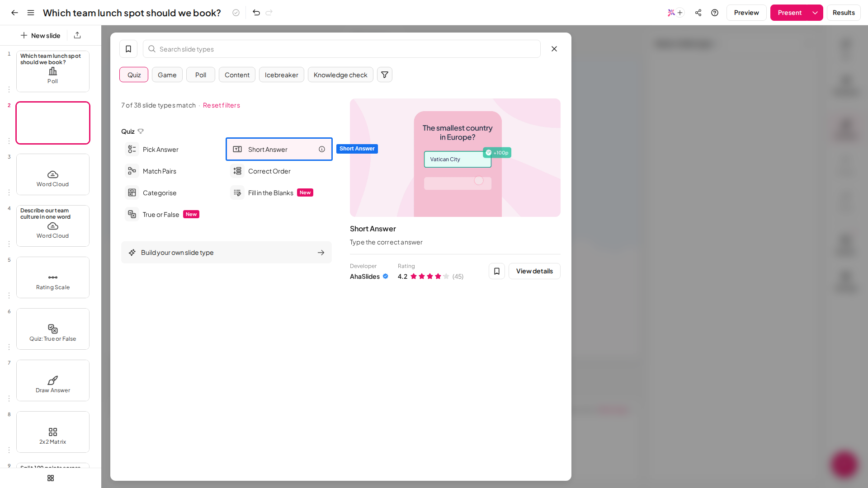Click the export/upload icon beside New slide

tap(77, 35)
